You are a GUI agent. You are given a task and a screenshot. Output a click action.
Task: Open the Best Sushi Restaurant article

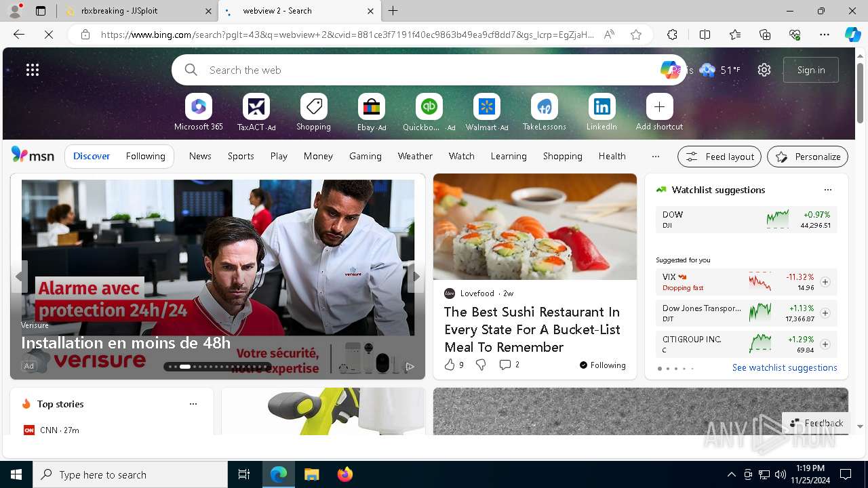[x=532, y=329]
